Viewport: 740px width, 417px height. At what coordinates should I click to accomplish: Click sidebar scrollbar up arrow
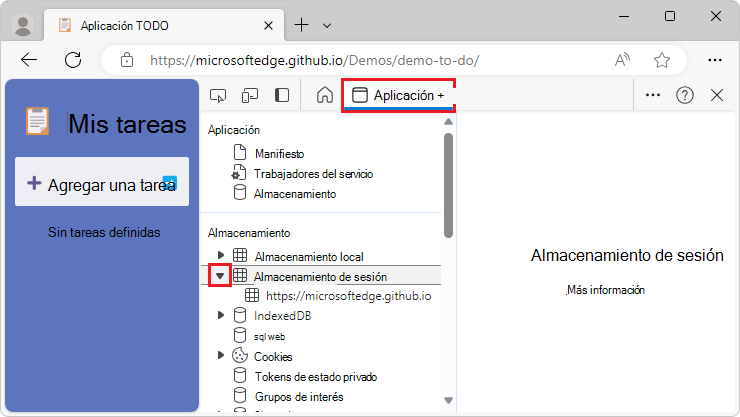pyautogui.click(x=448, y=122)
